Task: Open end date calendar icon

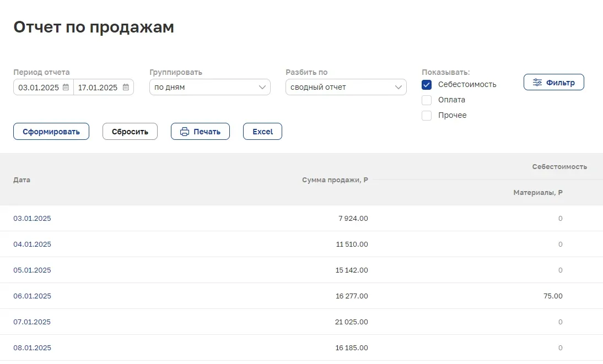Action: point(126,87)
